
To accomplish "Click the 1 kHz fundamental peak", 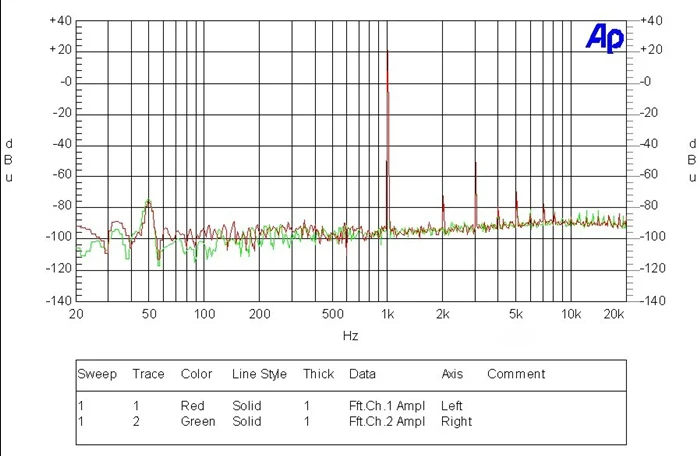I will [388, 51].
